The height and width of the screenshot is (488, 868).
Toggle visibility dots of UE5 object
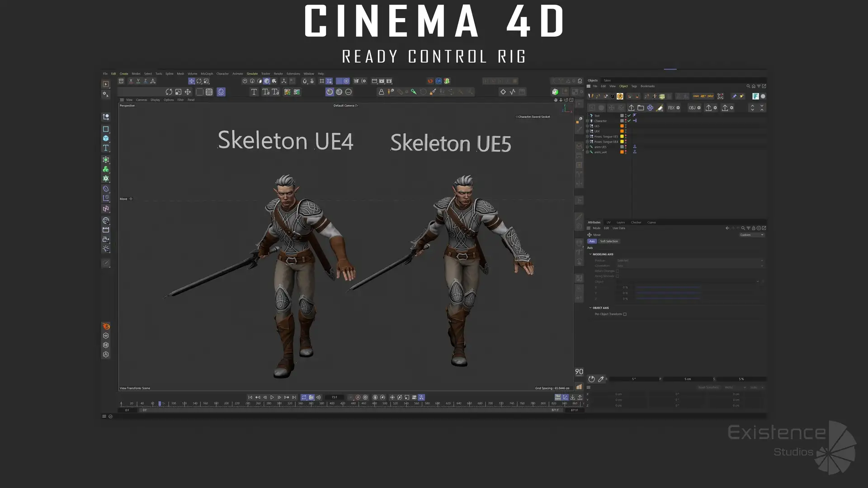click(626, 126)
